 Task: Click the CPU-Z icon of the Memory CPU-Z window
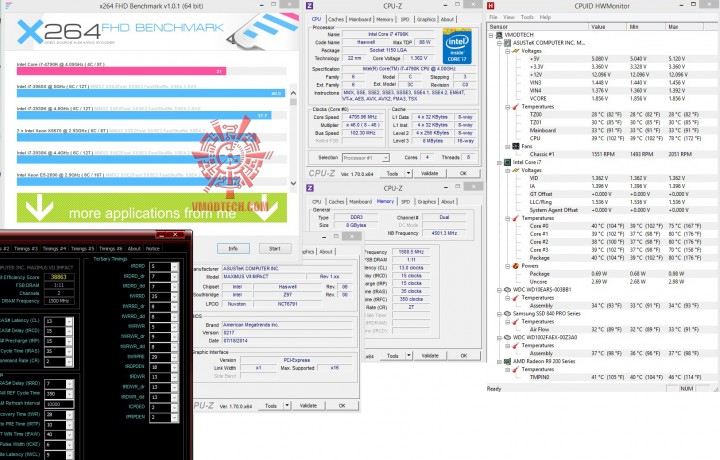pyautogui.click(x=310, y=188)
